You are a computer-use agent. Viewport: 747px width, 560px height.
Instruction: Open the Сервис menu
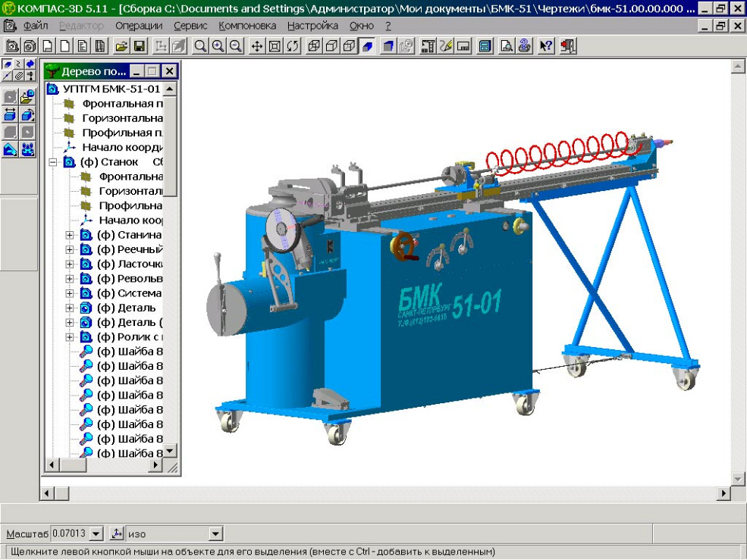pos(190,25)
